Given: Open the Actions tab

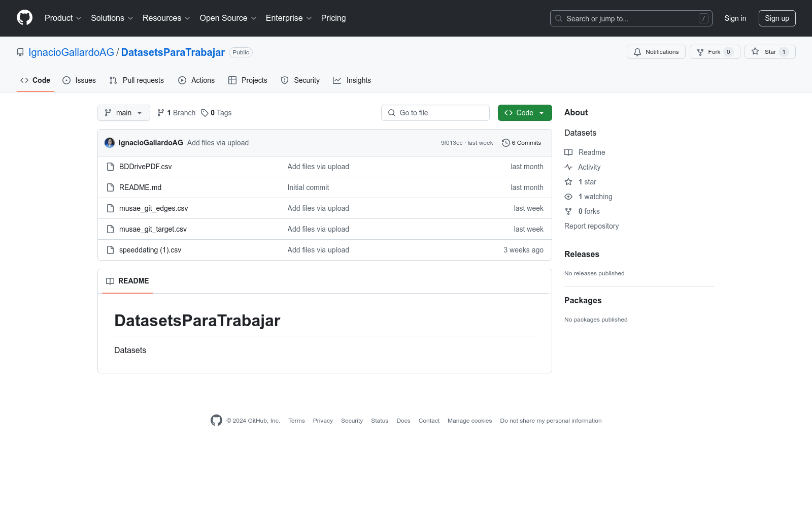Looking at the screenshot, I should [196, 80].
